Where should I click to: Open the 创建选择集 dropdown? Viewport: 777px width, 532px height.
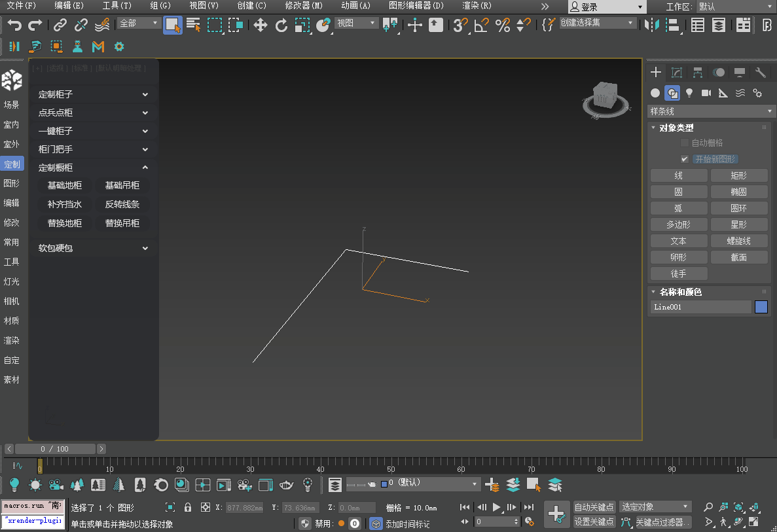pyautogui.click(x=597, y=23)
